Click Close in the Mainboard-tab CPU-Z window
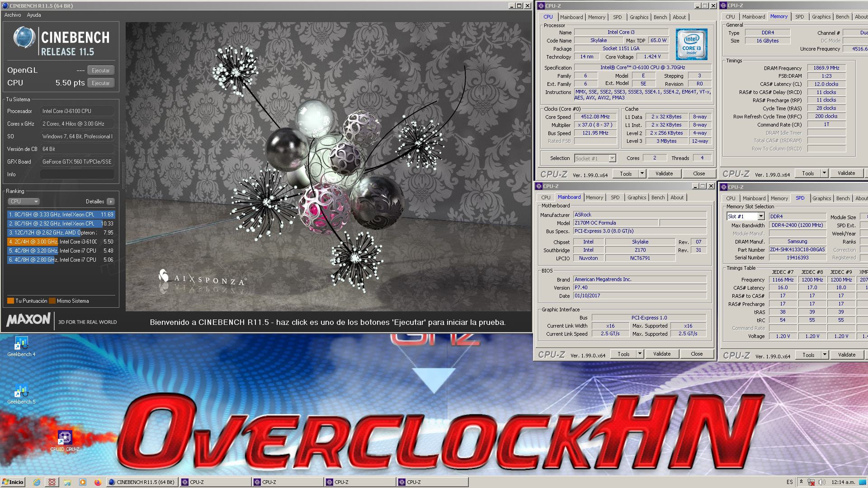The width and height of the screenshot is (868, 488). pos(697,354)
